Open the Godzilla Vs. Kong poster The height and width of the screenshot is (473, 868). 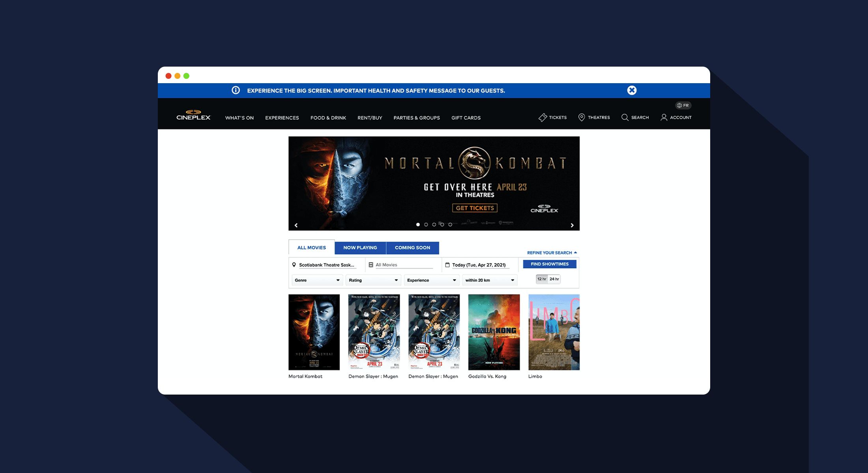pyautogui.click(x=494, y=332)
